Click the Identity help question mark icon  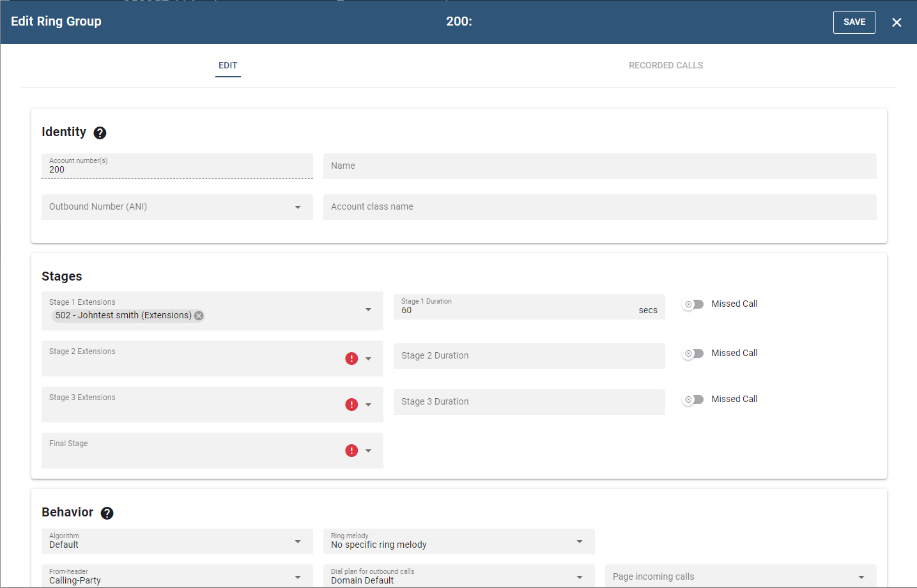click(x=100, y=133)
